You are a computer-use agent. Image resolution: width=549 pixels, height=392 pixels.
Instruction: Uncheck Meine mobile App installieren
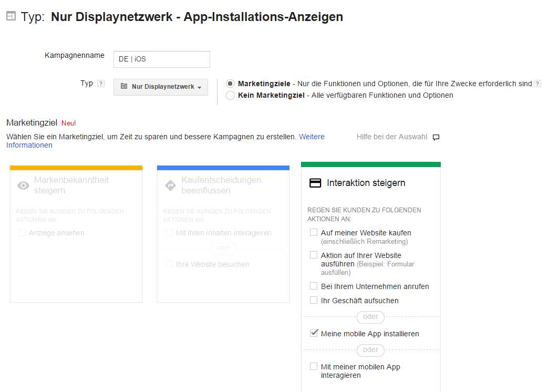point(314,333)
